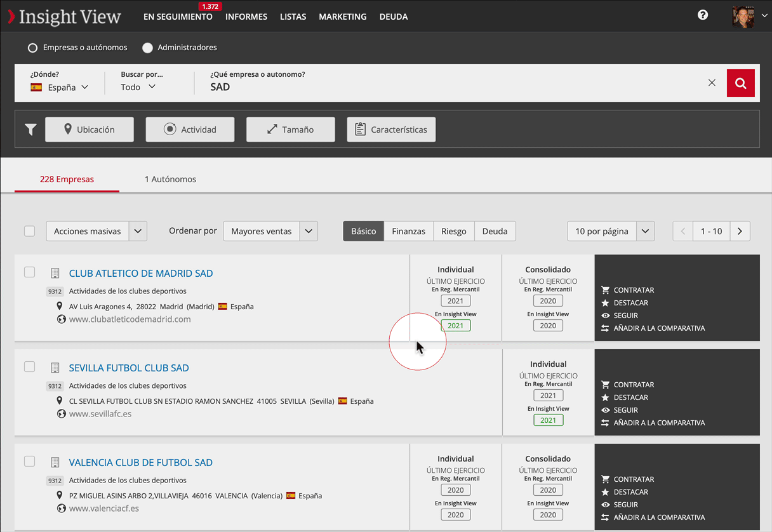Image resolution: width=772 pixels, height=532 pixels.
Task: Open the Tamaño filter button
Action: point(291,130)
